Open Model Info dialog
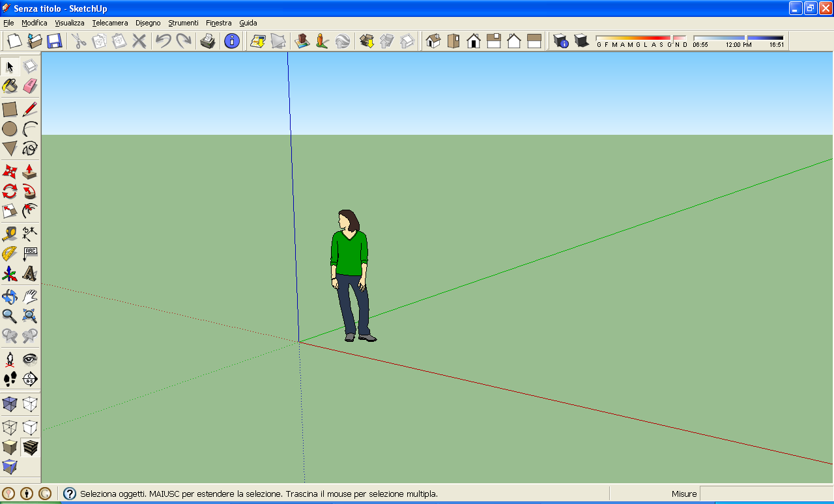 (x=232, y=41)
